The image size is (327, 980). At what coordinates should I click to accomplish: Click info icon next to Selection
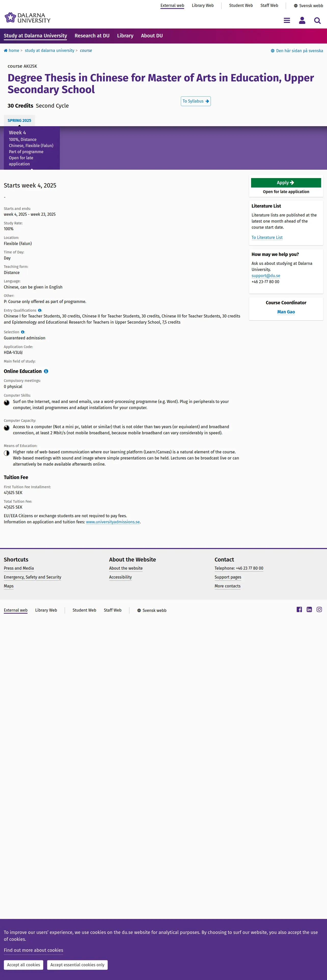click(x=22, y=332)
